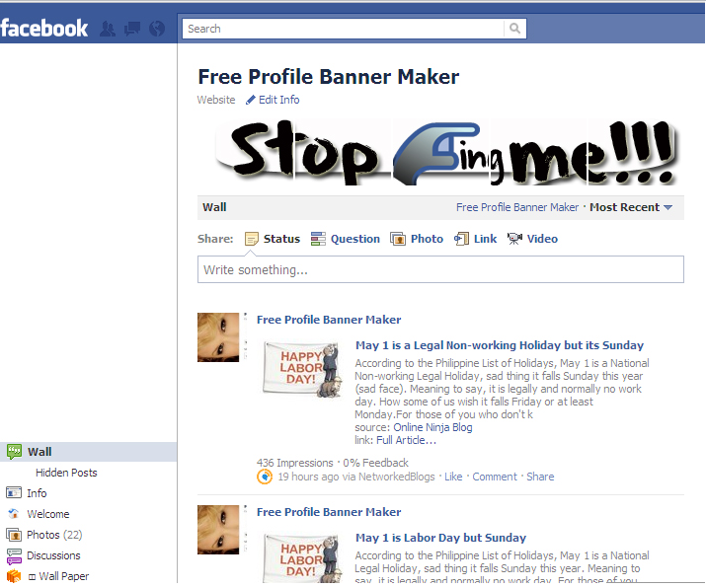Select the Question share tab
Viewport: 706px width, 588px height.
point(346,239)
